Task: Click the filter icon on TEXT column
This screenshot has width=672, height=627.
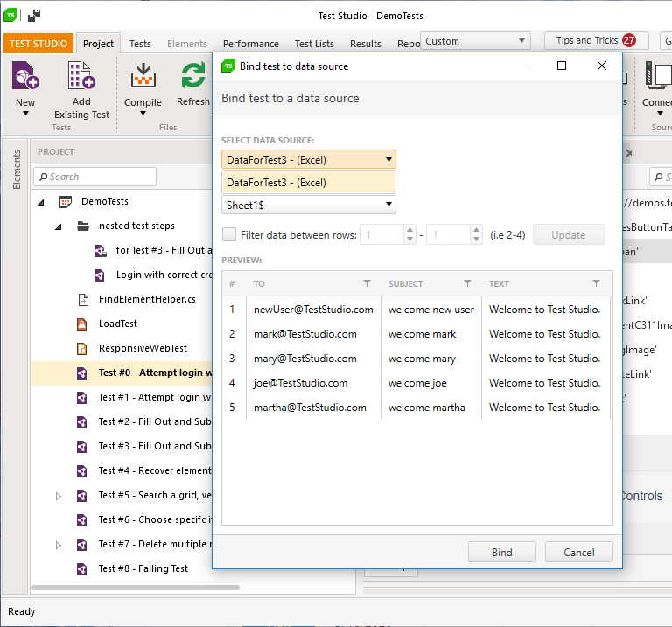Action: tap(596, 283)
